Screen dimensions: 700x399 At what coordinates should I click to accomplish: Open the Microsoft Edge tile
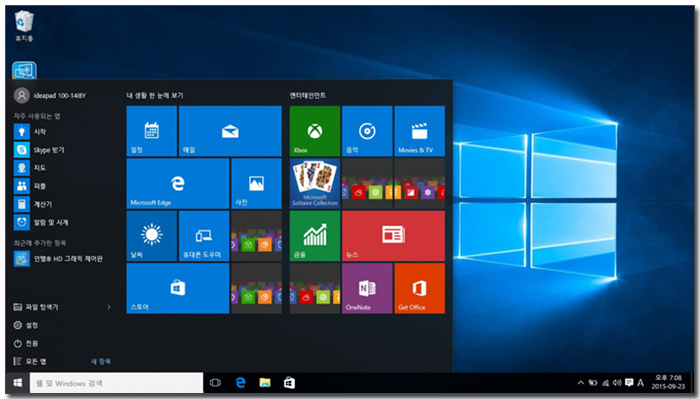point(178,183)
